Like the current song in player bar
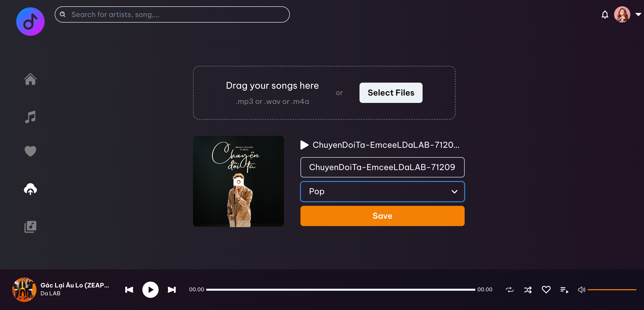 pos(546,289)
